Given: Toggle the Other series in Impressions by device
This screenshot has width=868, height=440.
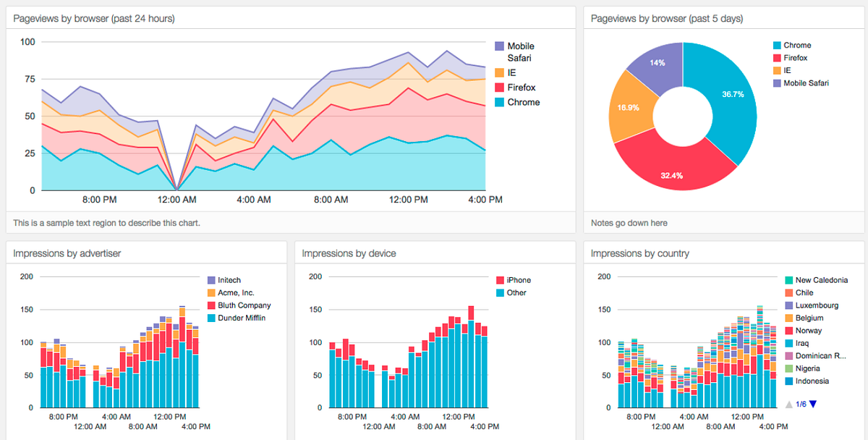Looking at the screenshot, I should (502, 292).
